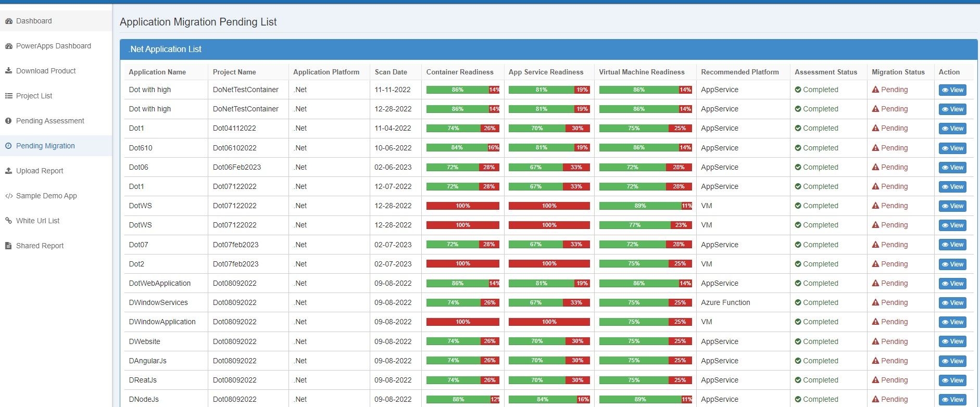The width and height of the screenshot is (980, 407).
Task: Click pending warning triangle in Dot06 row
Action: coord(876,167)
